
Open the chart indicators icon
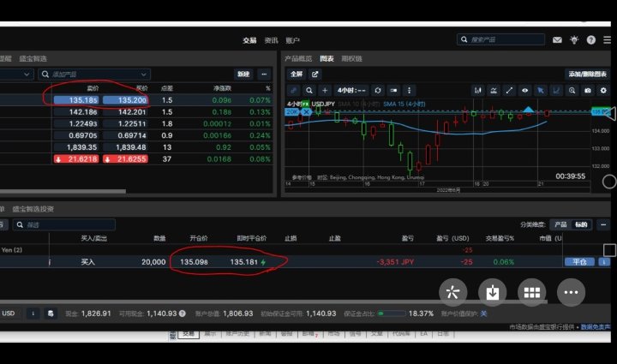pos(494,91)
